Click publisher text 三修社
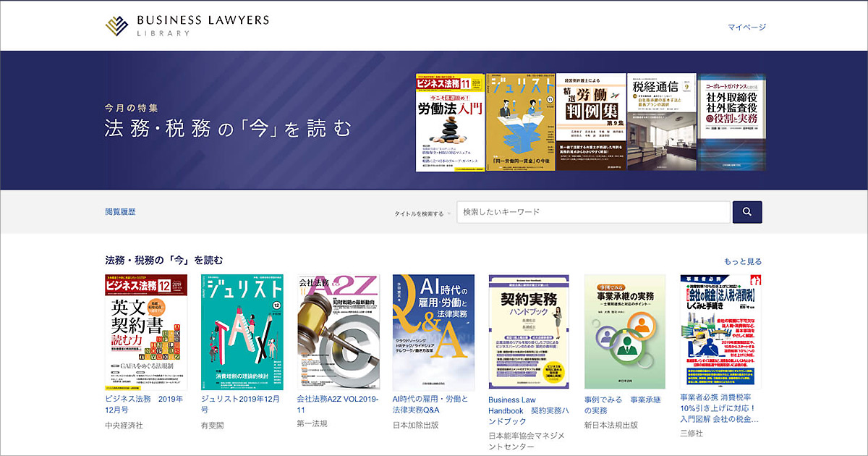The height and width of the screenshot is (456, 868). click(692, 433)
